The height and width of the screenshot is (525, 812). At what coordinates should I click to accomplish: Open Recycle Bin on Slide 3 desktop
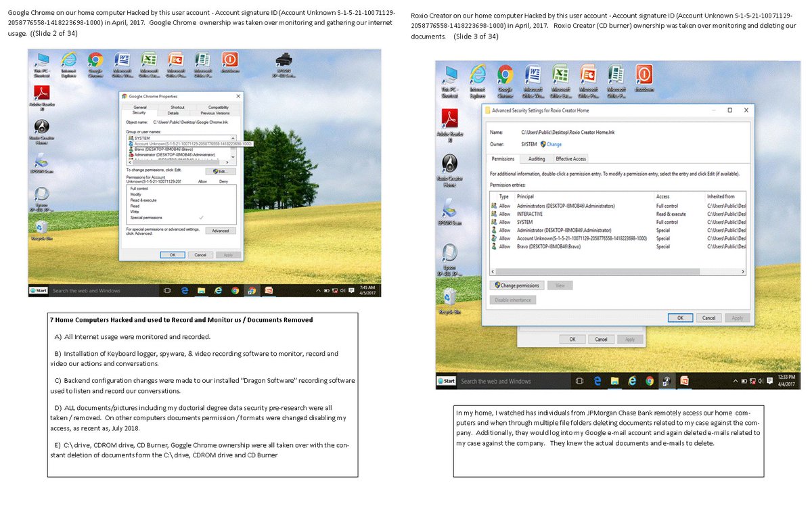pyautogui.click(x=449, y=300)
